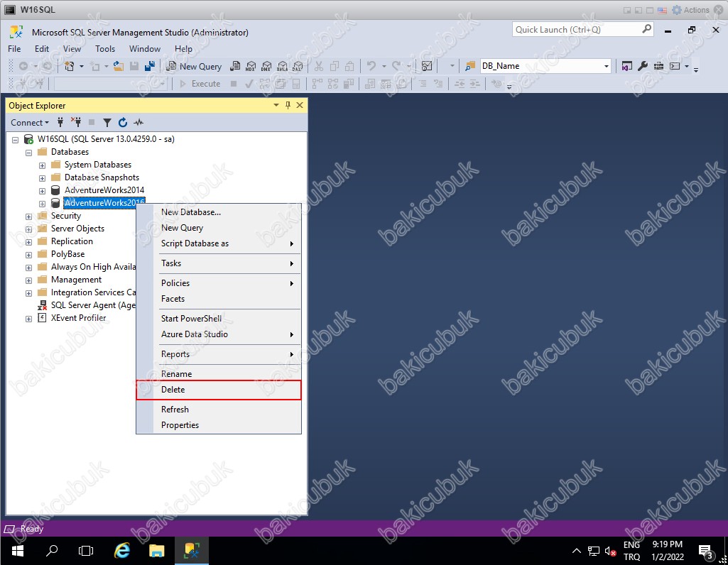Expand the Replication folder

click(x=29, y=242)
